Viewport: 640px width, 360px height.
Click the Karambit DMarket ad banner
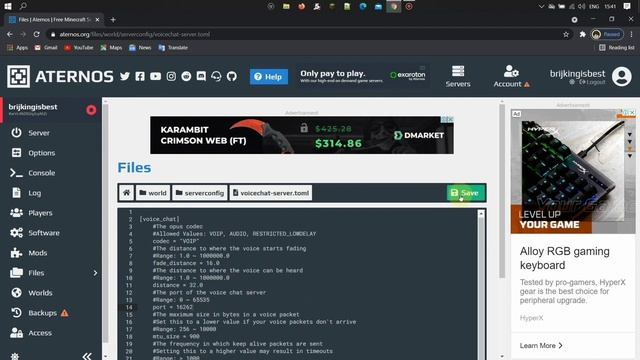[302, 135]
